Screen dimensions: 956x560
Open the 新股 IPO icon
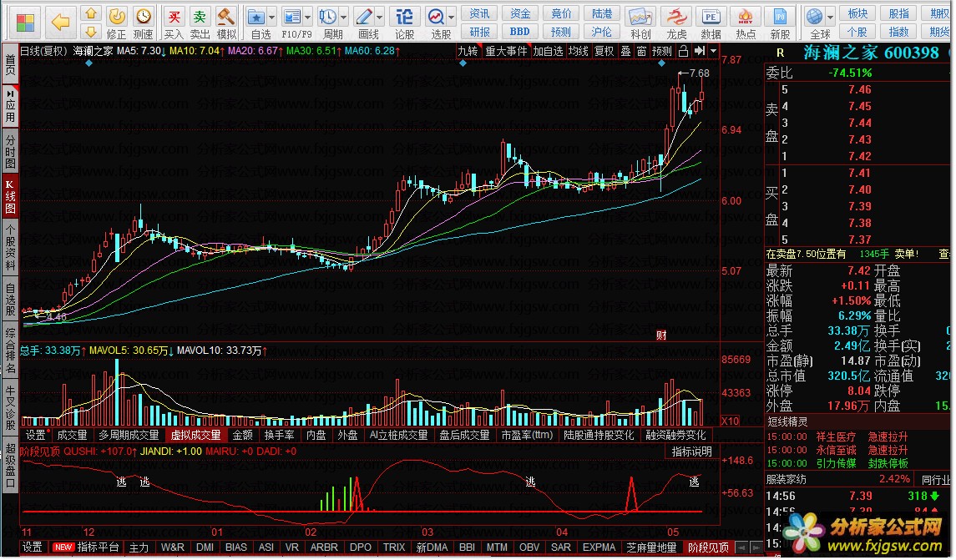tap(780, 23)
